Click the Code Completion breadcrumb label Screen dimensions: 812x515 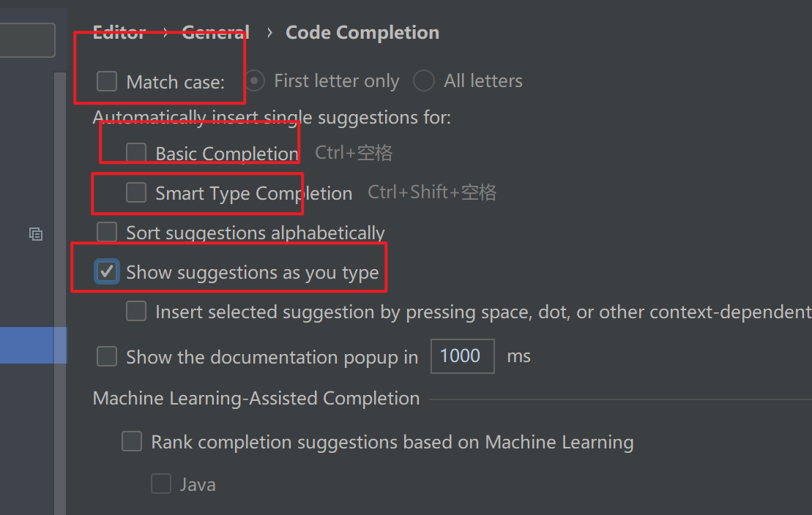(x=362, y=32)
